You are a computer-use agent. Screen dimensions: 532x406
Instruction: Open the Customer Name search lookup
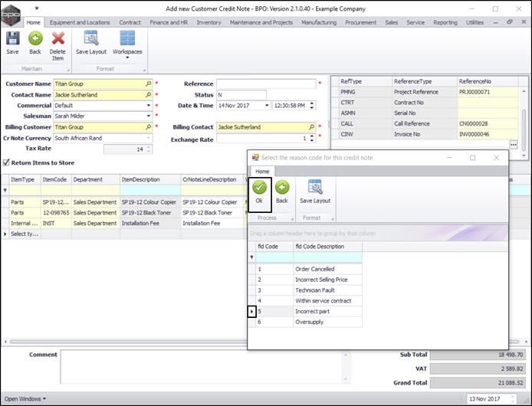pyautogui.click(x=149, y=83)
